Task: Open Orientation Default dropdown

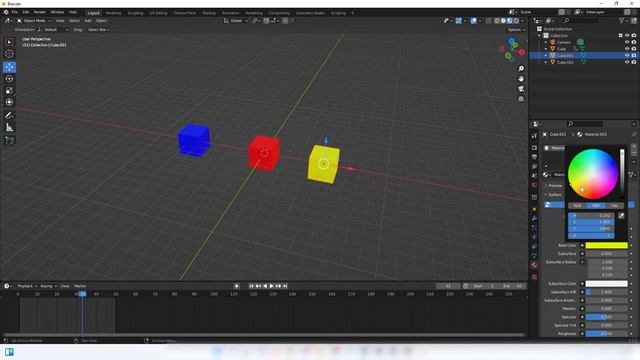Action: pyautogui.click(x=53, y=30)
